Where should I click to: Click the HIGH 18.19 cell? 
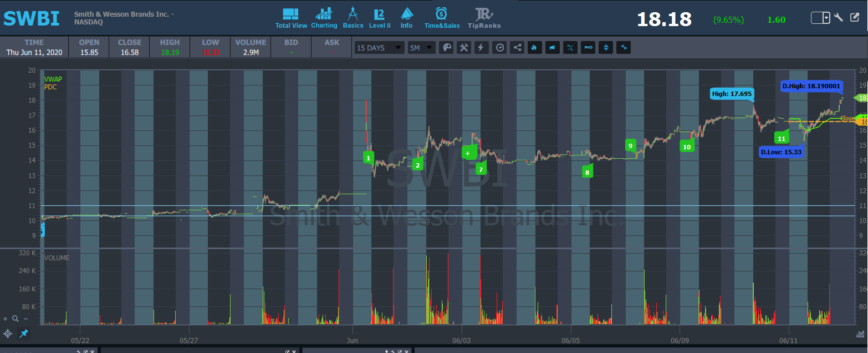point(170,47)
